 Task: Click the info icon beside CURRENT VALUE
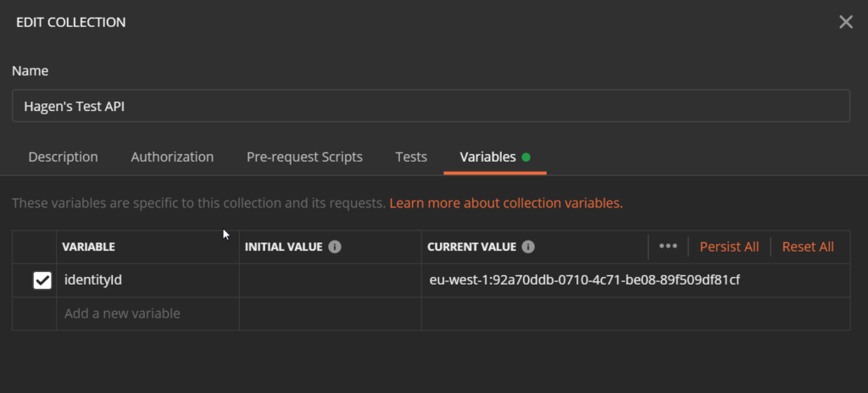click(528, 246)
